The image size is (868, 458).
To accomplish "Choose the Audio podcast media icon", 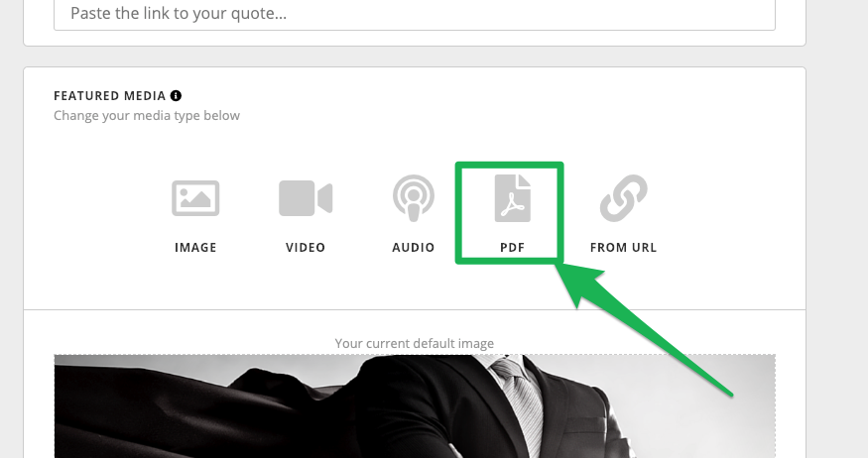I will coord(414,198).
